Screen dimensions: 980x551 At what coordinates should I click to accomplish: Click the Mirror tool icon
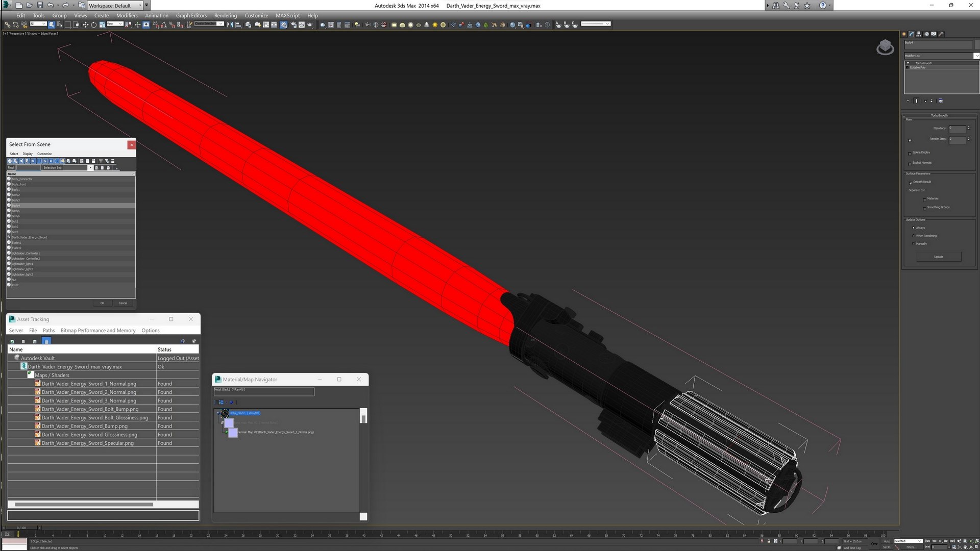pyautogui.click(x=230, y=24)
